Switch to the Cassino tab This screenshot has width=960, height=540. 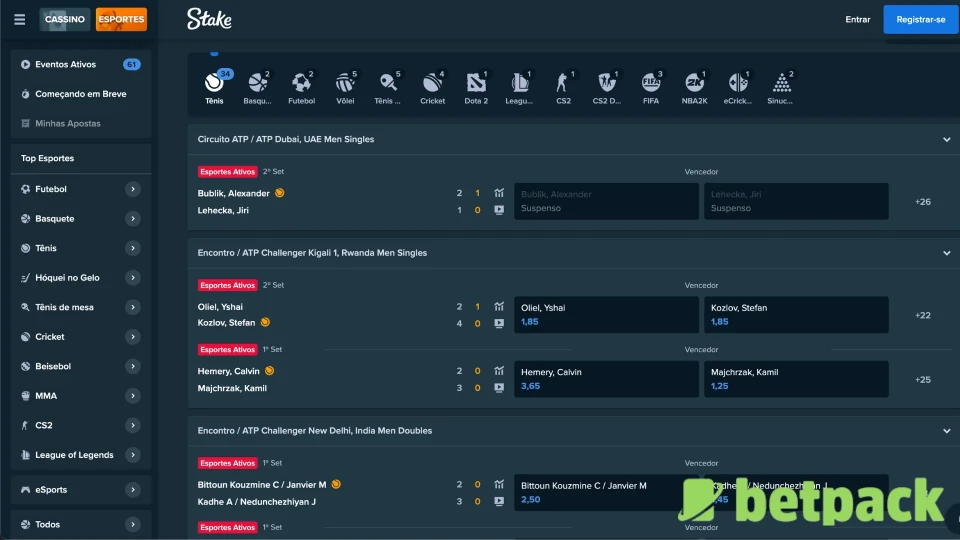(65, 19)
